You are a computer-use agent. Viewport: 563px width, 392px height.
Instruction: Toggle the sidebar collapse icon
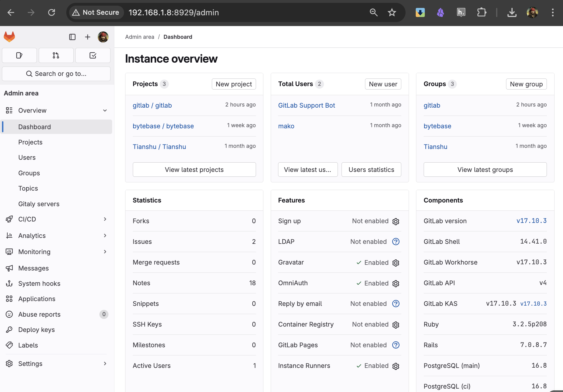(x=72, y=37)
